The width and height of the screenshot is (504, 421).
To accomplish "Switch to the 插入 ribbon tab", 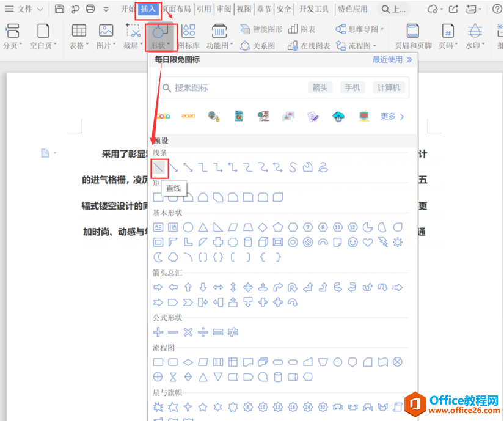I will pyautogui.click(x=148, y=9).
